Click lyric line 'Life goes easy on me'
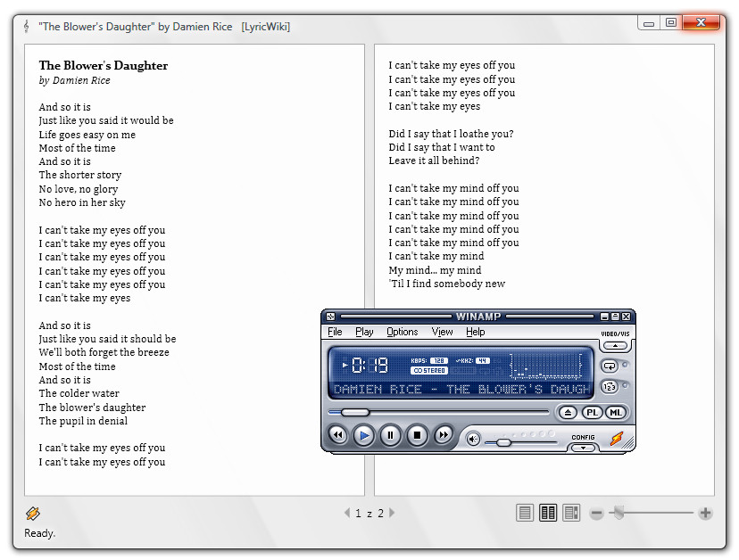739x560 pixels. click(x=87, y=135)
